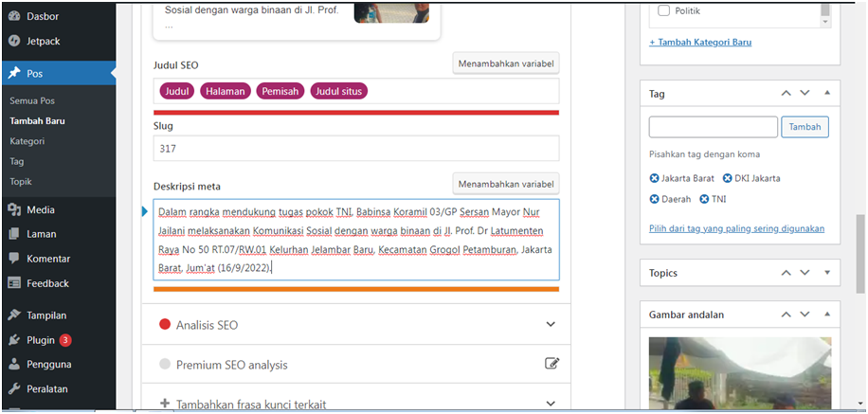This screenshot has height=414, width=868.
Task: Select the Judul variable pill
Action: coord(177,91)
